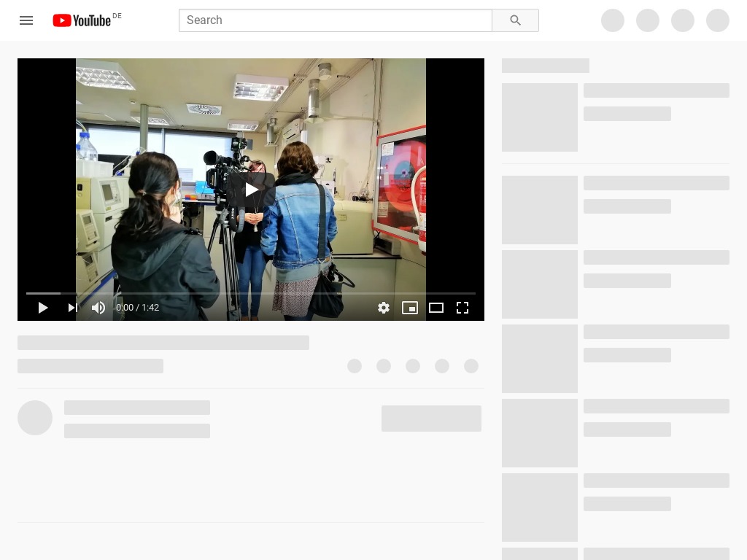Open the rightmost header account circle
Viewport: 747px width, 560px height.
pyautogui.click(x=718, y=20)
